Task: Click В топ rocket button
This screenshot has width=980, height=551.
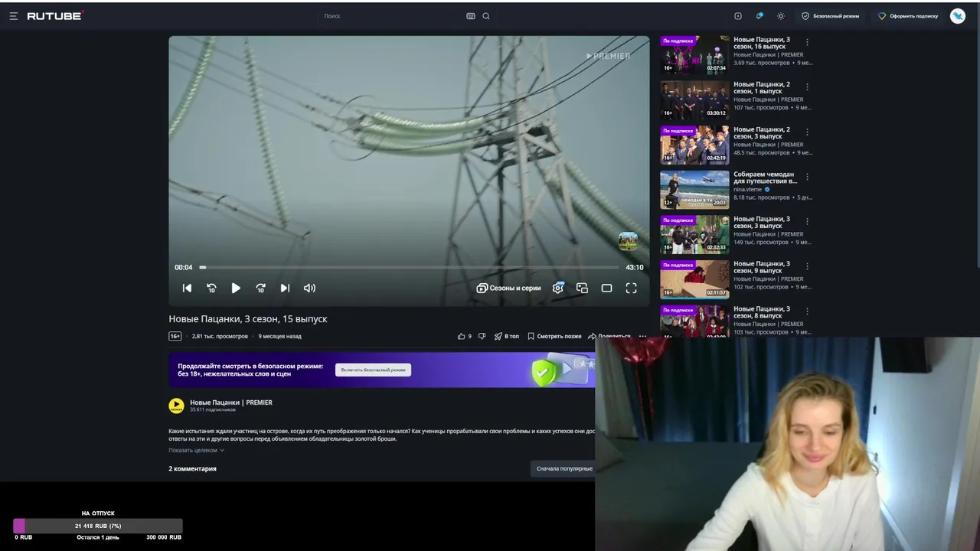Action: [506, 336]
